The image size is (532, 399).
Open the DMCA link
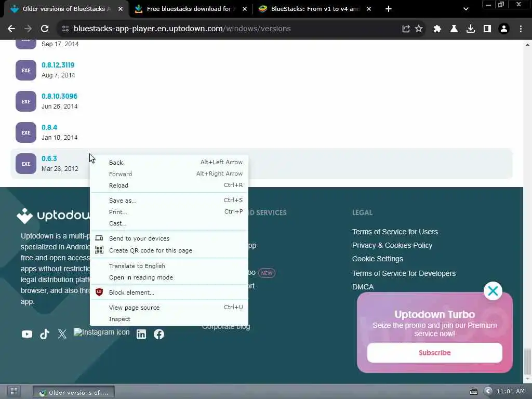pyautogui.click(x=363, y=287)
